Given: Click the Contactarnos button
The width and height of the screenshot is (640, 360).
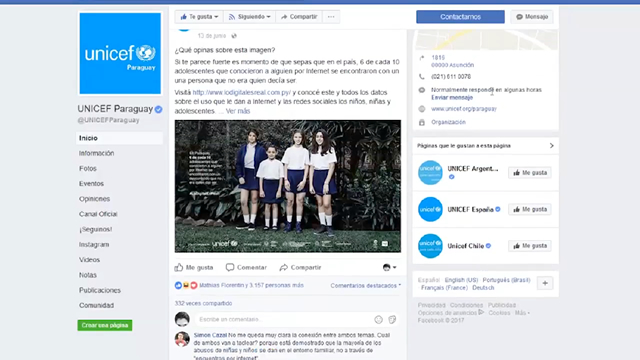Looking at the screenshot, I should (x=460, y=17).
